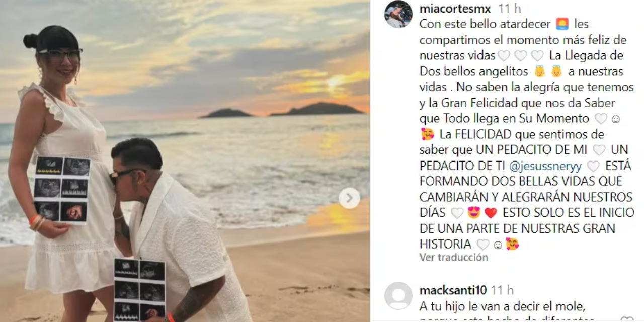
Task: Click the '11 h' timestamp beside macksanti10
Action: [x=502, y=290]
